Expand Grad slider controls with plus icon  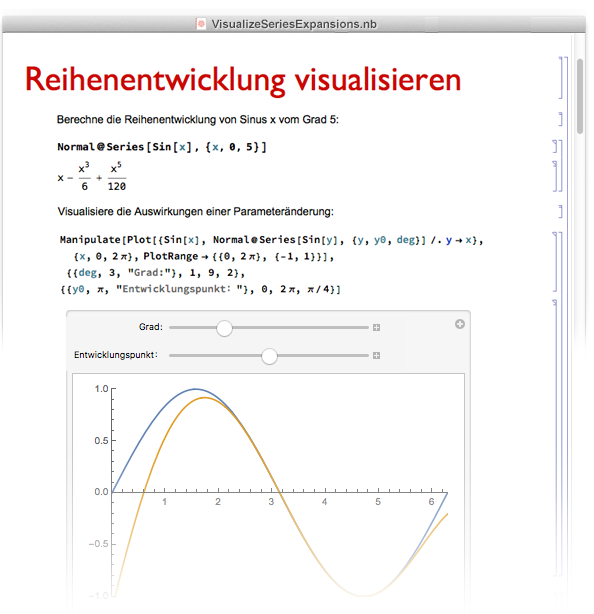[x=376, y=327]
